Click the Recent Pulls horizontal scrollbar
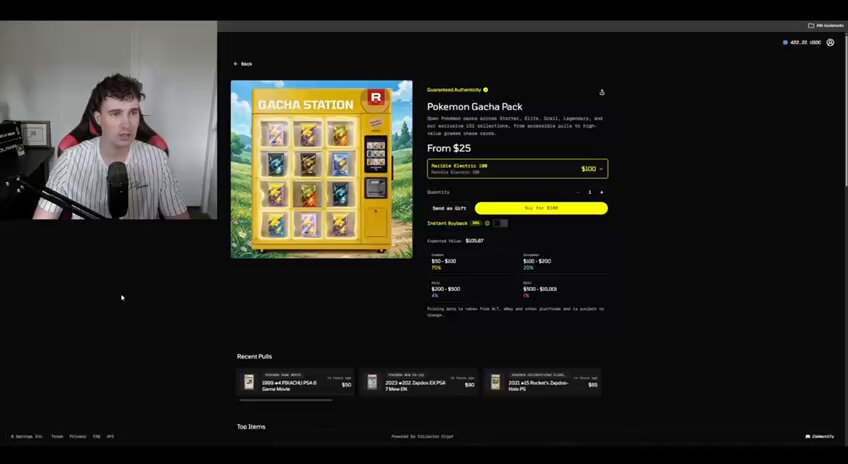Viewport: 848px width, 464px height. [x=286, y=400]
